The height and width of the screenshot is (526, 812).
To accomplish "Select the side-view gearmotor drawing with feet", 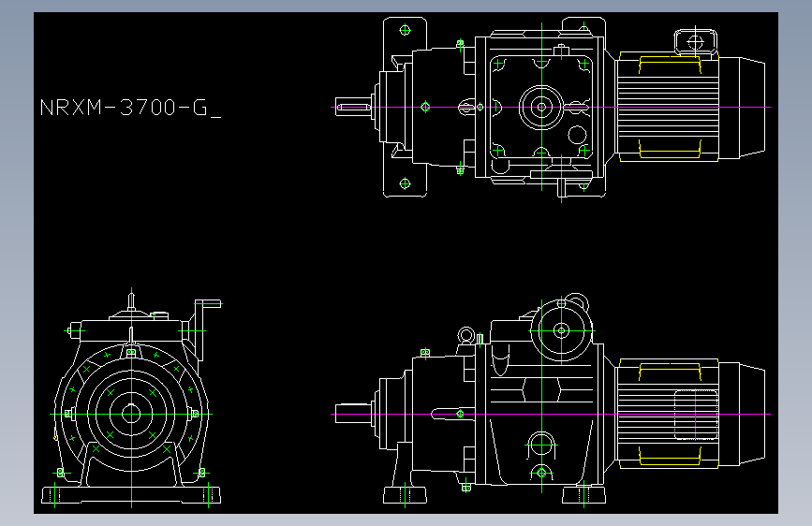I will pyautogui.click(x=551, y=401).
